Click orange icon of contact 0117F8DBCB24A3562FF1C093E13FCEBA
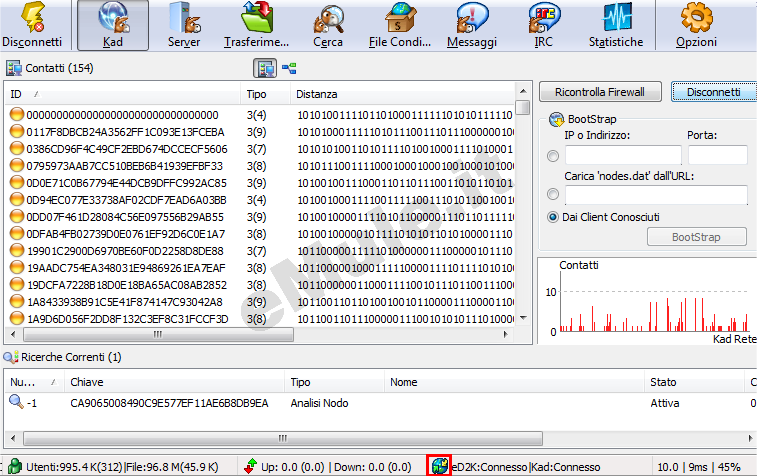The image size is (757, 476). click(x=17, y=131)
